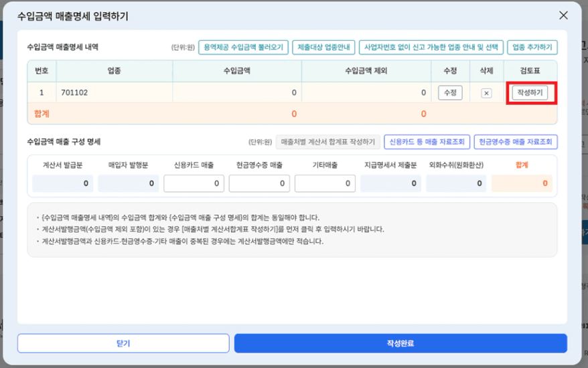The width and height of the screenshot is (588, 368).
Task: Open 사업자번호 없이 신고 가능한 업종 안내 및 선택
Action: point(431,48)
